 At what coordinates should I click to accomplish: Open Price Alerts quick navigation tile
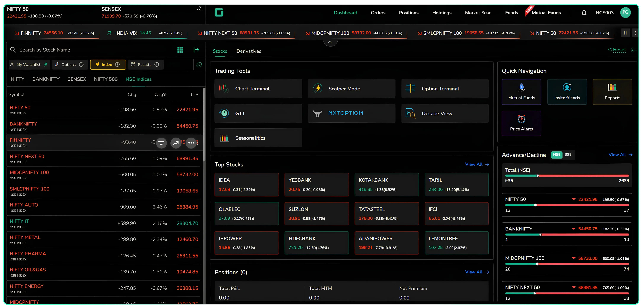(521, 123)
